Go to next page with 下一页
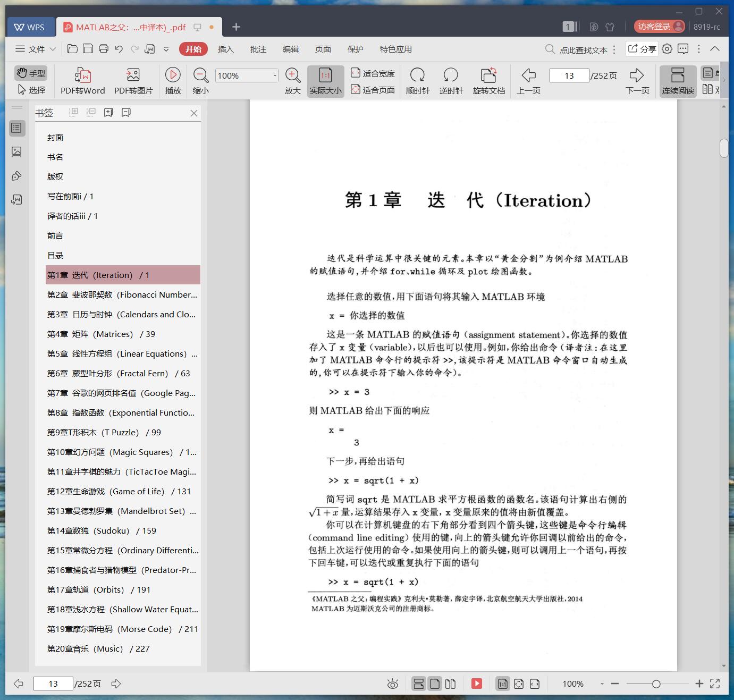 point(637,81)
